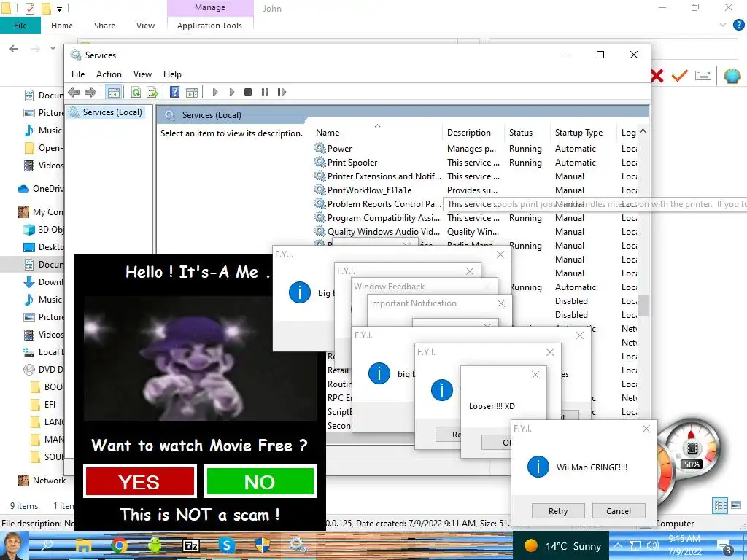Click the green NO button in popup
Screen dimensions: 747x560
[260, 481]
